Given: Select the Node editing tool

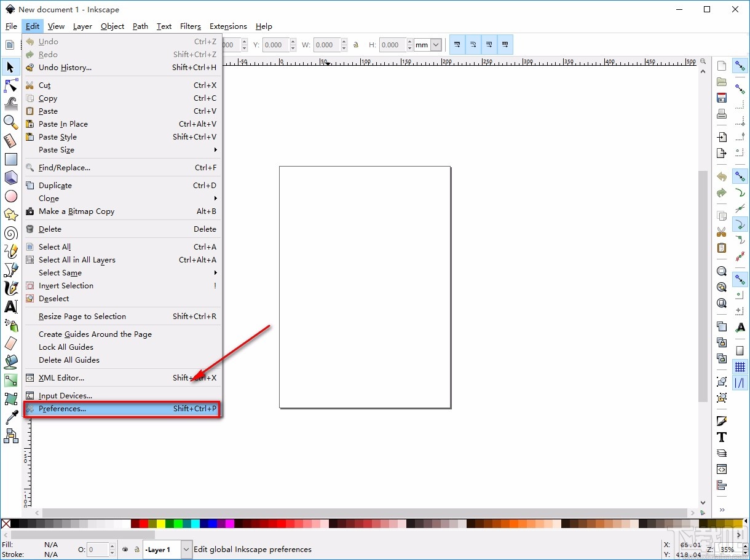Looking at the screenshot, I should [x=10, y=85].
